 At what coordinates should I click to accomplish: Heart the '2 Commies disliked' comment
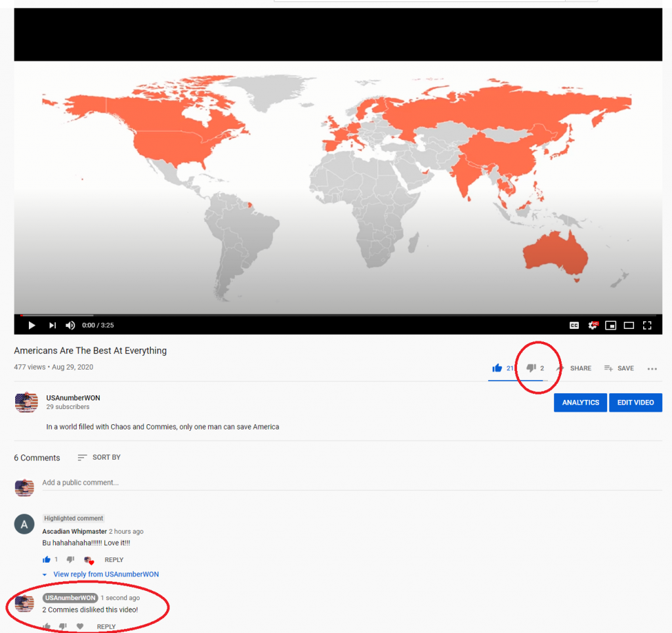[x=80, y=626]
